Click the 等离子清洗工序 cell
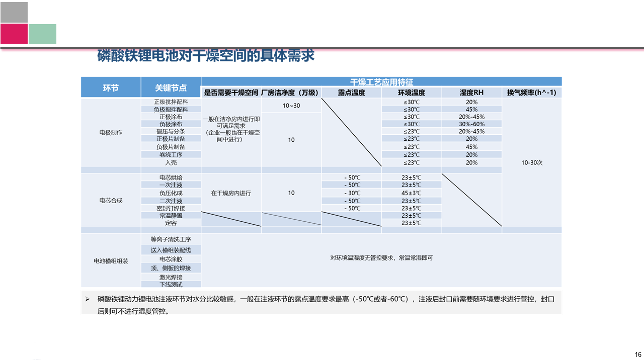Image resolution: width=644 pixels, height=362 pixels. pyautogui.click(x=171, y=239)
